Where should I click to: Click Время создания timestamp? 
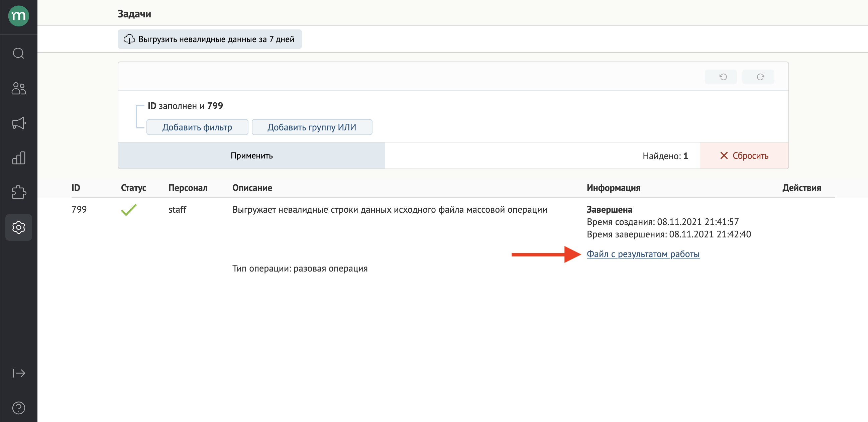point(662,222)
